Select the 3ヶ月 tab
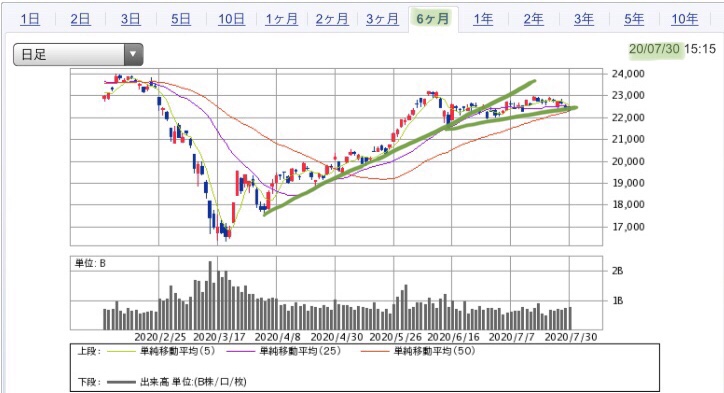 pyautogui.click(x=382, y=19)
